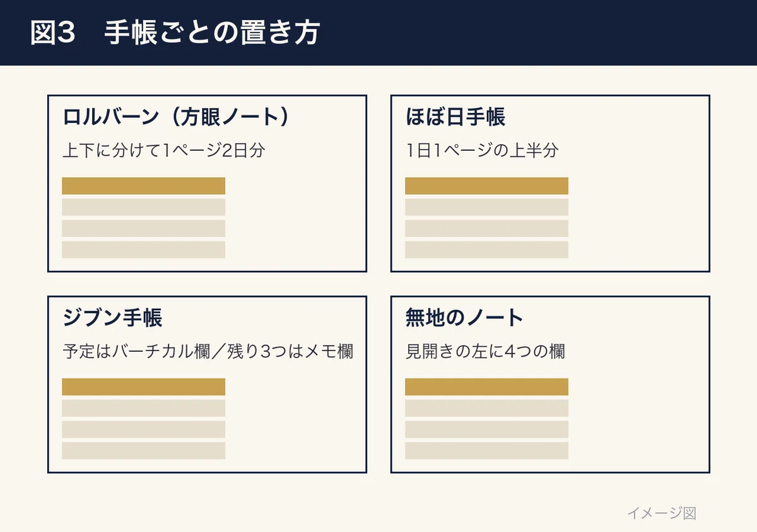Screen dimensions: 757x532
Task: Click gold bar in 無地のノート card
Action: (486, 386)
